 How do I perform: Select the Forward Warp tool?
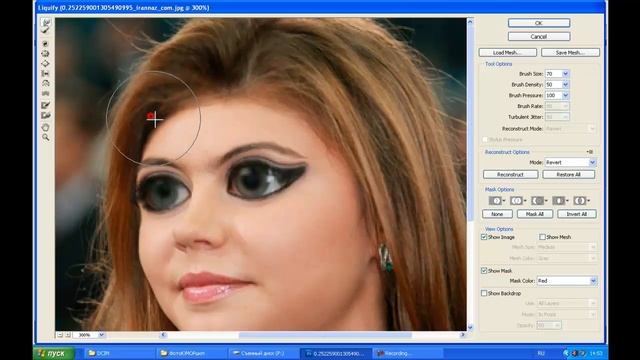pos(46,22)
